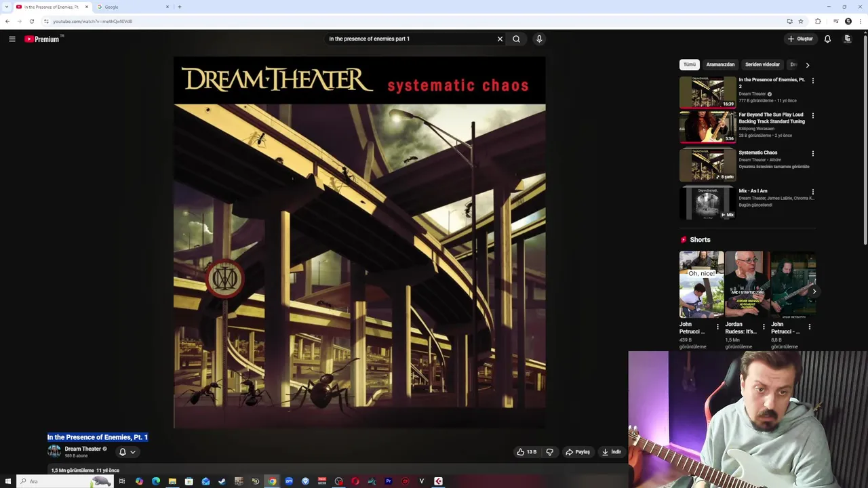868x488 pixels.
Task: Open File Explorer from the taskbar
Action: 172,481
